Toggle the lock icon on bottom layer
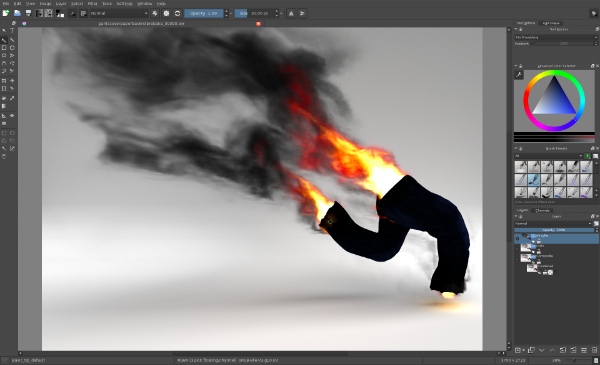 pos(545,272)
